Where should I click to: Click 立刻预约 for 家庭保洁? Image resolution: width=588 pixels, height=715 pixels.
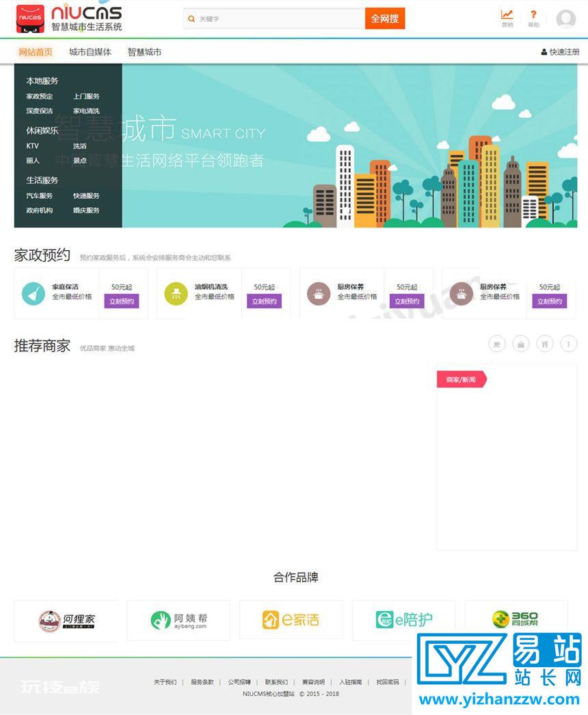(x=122, y=301)
